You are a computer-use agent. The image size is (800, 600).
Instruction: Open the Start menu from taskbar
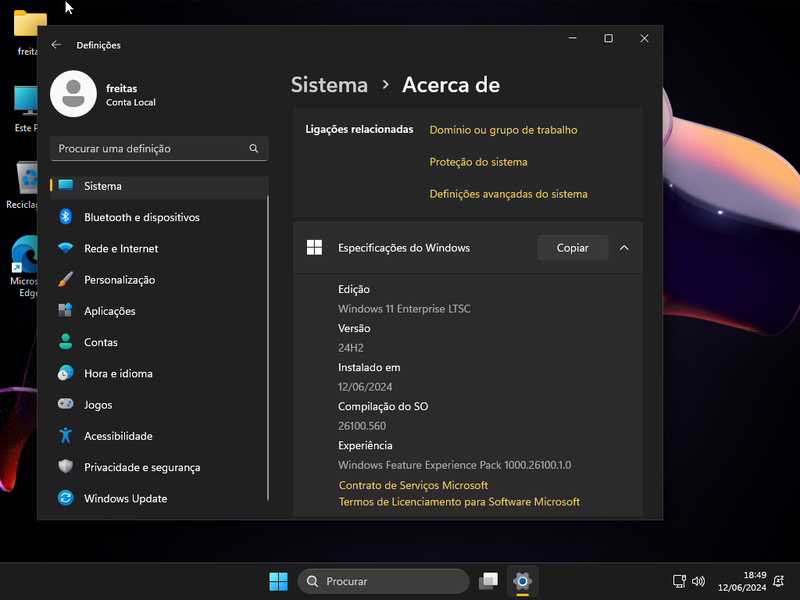click(x=279, y=581)
